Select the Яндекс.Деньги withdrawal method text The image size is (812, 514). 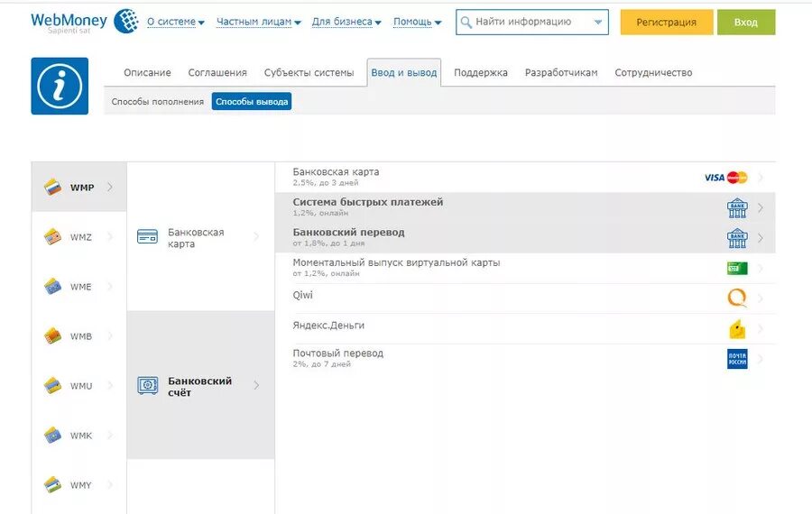328,325
